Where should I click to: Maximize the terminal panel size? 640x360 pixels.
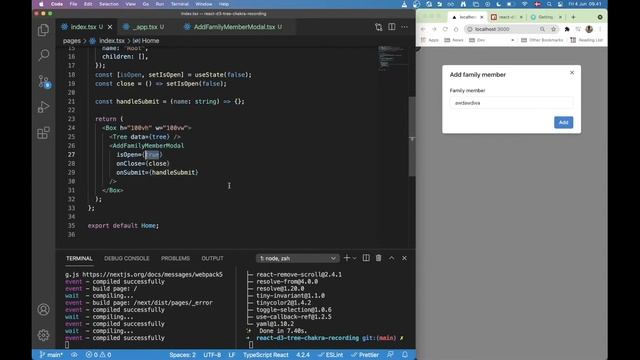391,258
